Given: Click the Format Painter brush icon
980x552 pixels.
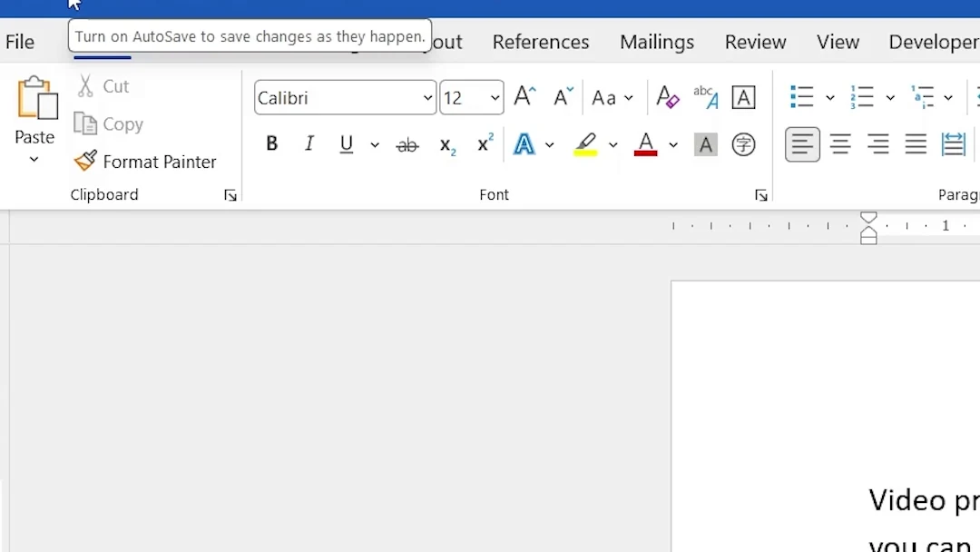Looking at the screenshot, I should 85,161.
